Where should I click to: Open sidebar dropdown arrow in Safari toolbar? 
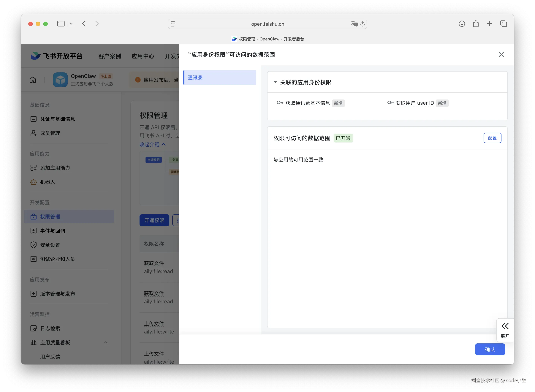point(71,24)
